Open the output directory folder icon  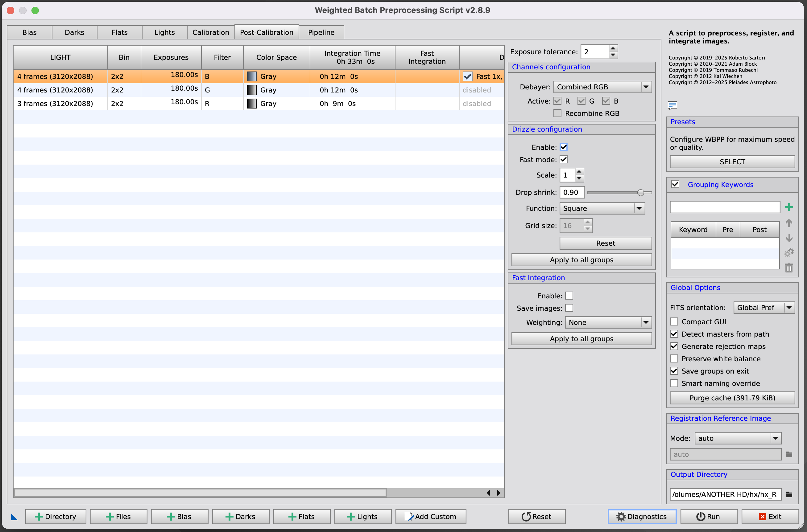[x=789, y=494]
